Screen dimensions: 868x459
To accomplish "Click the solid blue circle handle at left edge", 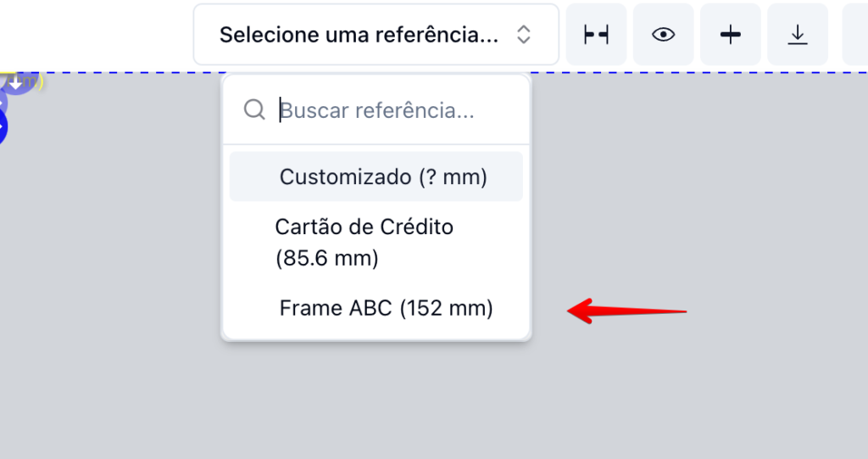I will [2, 127].
